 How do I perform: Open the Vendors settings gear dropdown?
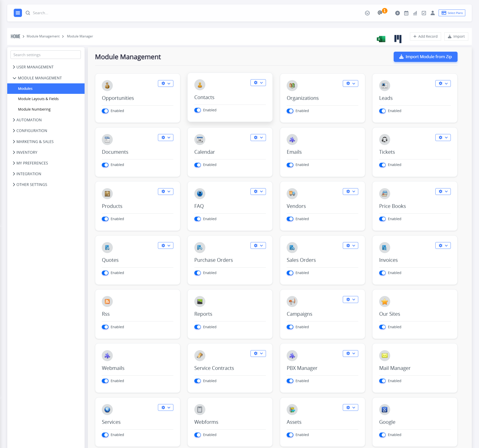pos(351,191)
